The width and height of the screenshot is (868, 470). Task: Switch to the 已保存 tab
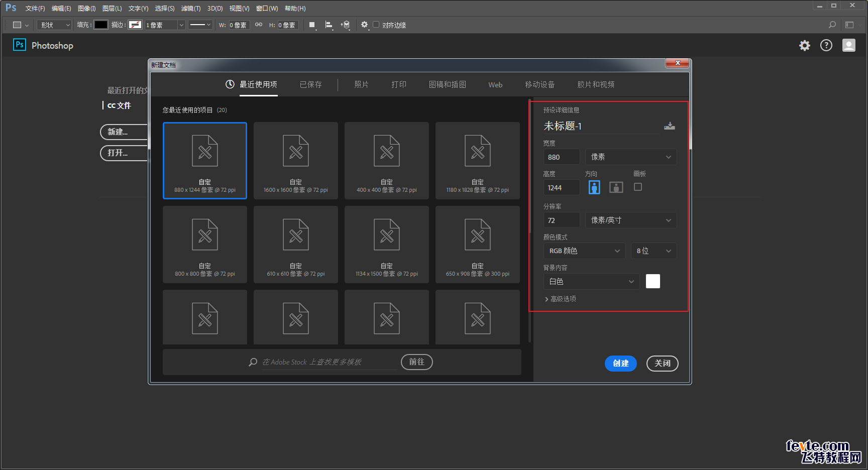[x=311, y=84]
